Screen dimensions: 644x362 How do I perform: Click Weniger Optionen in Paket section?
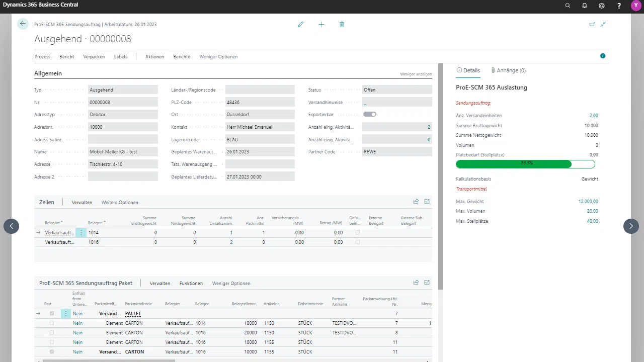coord(231,284)
